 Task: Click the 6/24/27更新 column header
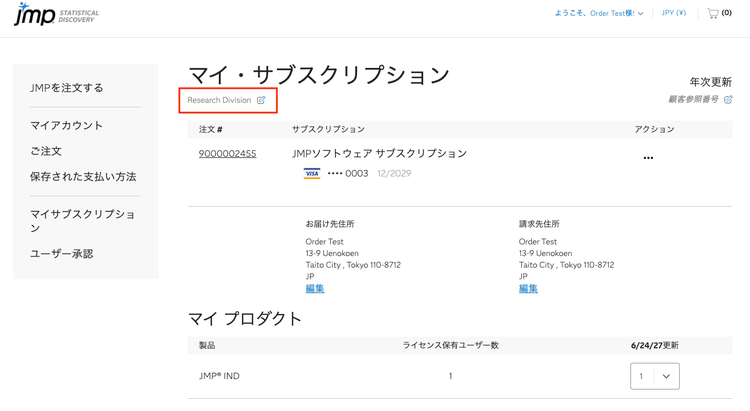click(x=655, y=345)
